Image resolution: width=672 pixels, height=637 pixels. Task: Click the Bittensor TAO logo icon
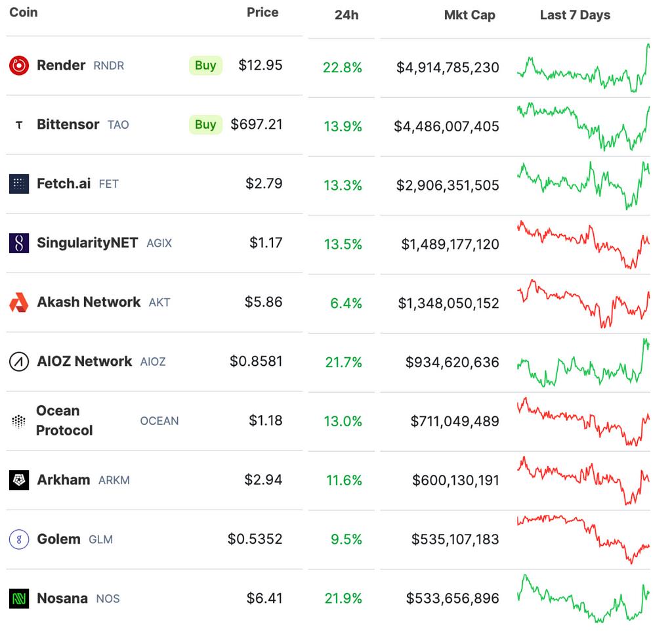point(19,125)
